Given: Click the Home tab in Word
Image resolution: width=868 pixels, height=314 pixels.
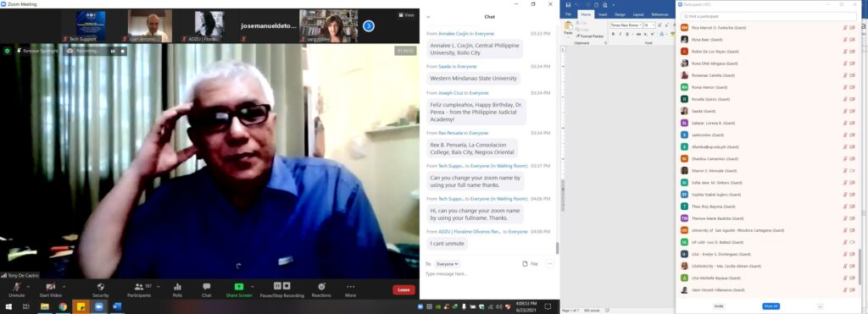Looking at the screenshot, I should (586, 14).
